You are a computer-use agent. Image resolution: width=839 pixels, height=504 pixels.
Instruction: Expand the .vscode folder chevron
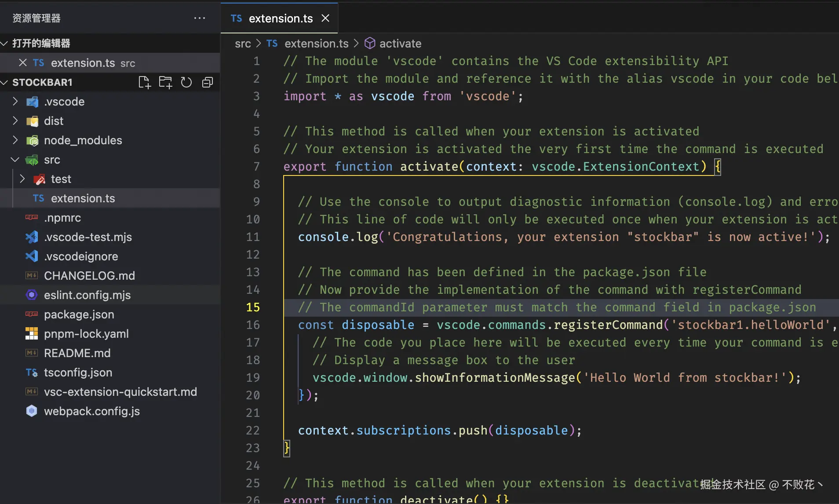pos(15,102)
